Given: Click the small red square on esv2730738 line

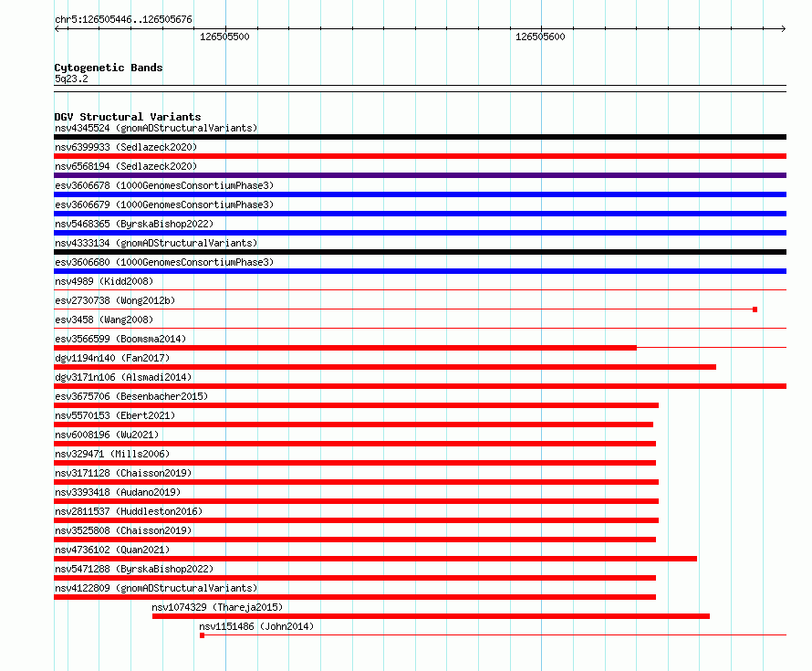Looking at the screenshot, I should pos(755,309).
